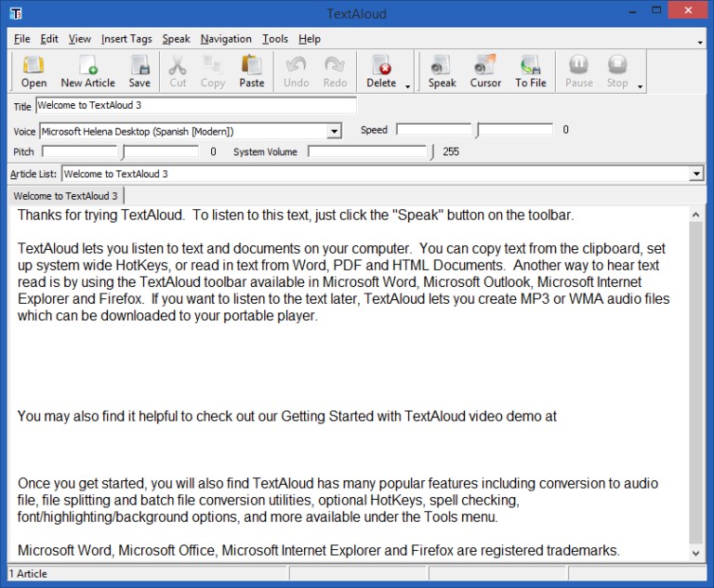The image size is (714, 588).
Task: Click the Copy toolbar icon
Action: 213,72
